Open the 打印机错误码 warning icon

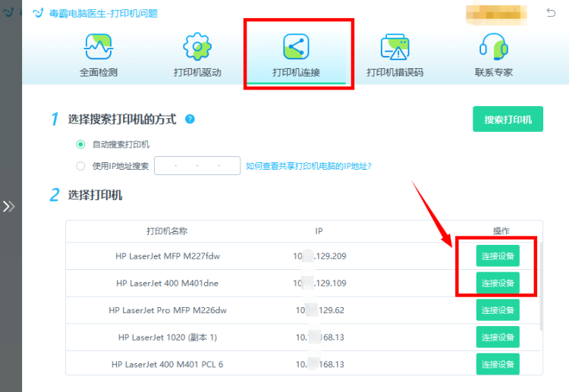click(x=395, y=47)
